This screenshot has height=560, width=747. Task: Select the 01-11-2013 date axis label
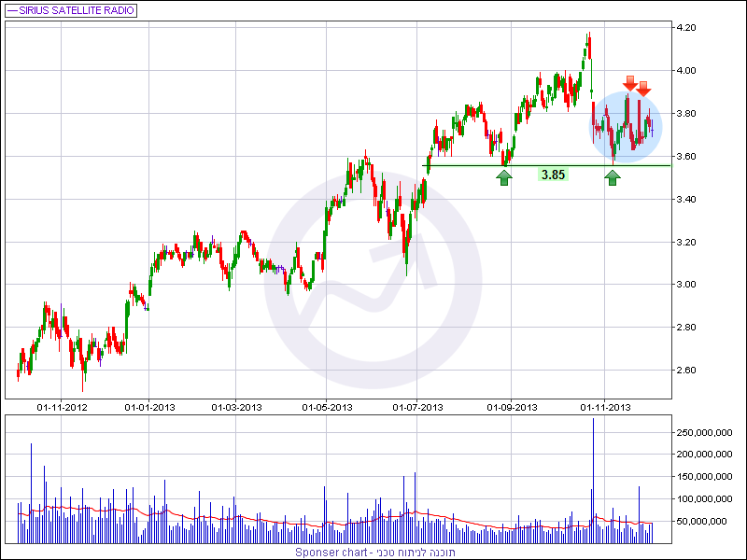605,408
